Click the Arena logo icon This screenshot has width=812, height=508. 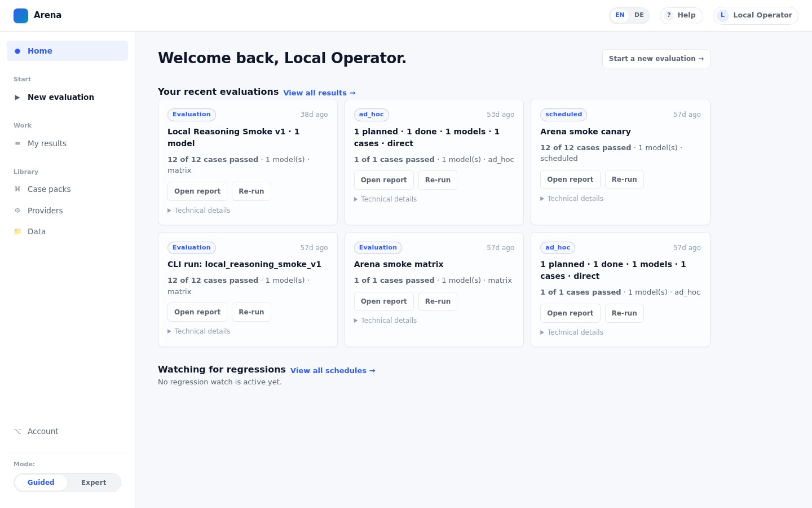click(21, 16)
